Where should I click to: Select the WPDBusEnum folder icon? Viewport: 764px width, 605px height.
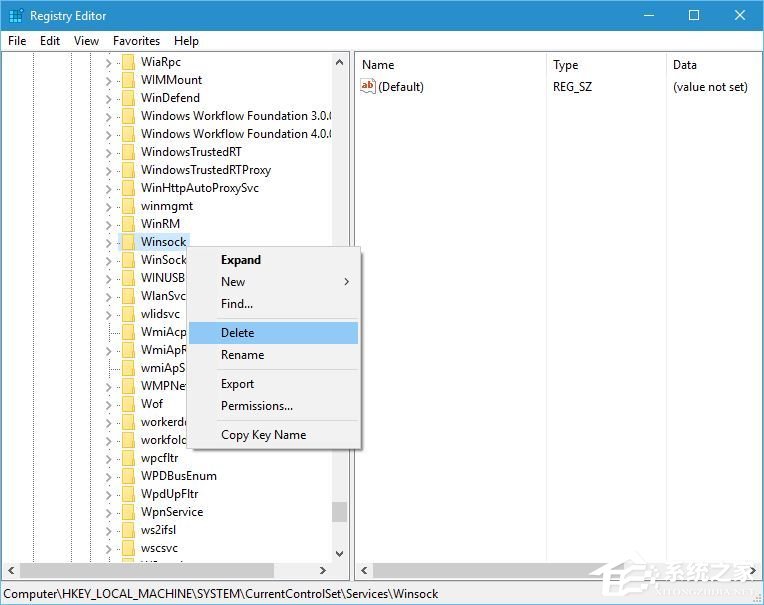[127, 476]
